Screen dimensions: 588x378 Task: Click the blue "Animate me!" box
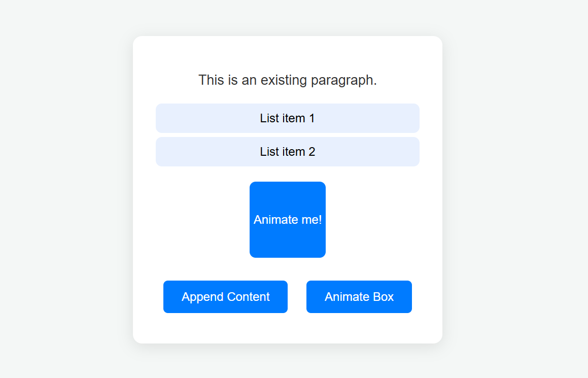[287, 220]
